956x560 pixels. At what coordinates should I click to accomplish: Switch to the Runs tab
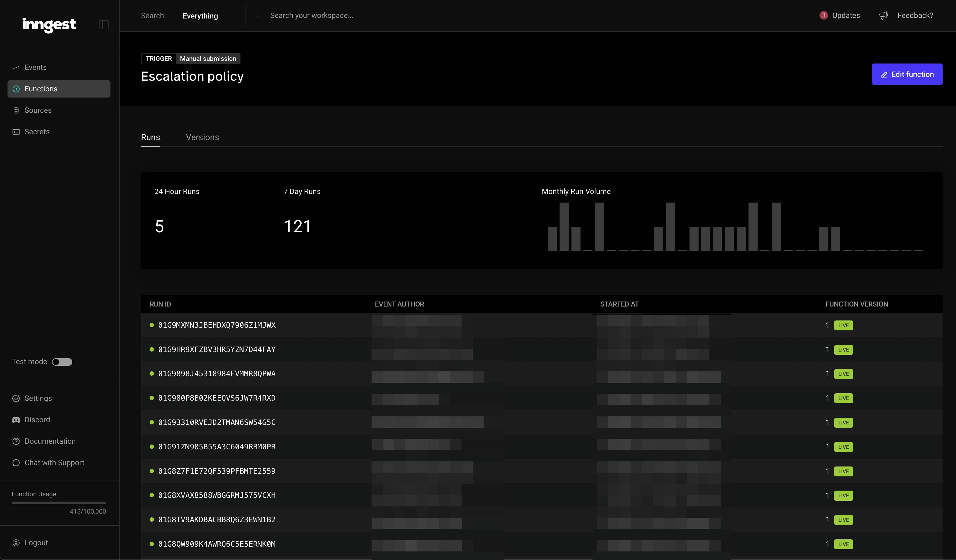(151, 137)
